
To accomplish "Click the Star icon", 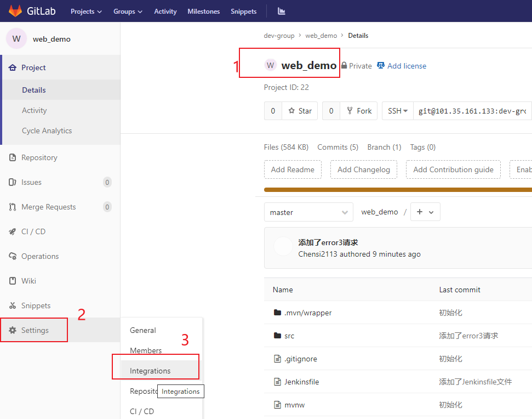I will coord(291,111).
